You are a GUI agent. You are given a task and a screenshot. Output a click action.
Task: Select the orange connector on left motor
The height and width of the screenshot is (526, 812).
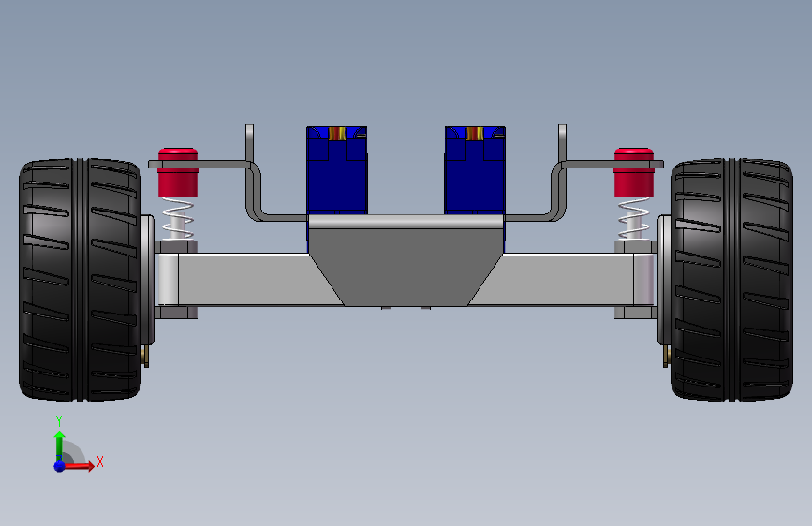pos(336,134)
